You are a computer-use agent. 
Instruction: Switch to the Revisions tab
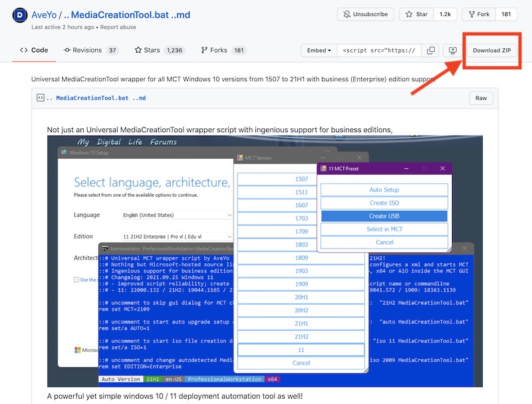pos(90,50)
